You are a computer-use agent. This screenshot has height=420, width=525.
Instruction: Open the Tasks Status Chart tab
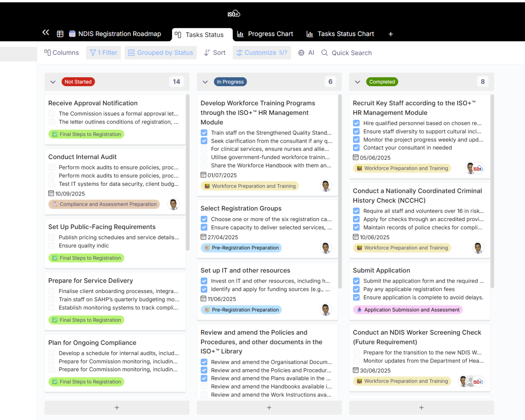[x=340, y=34]
